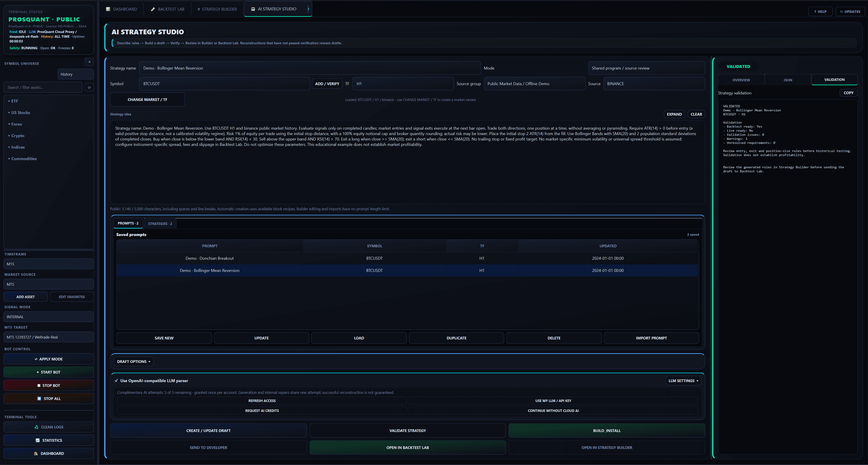Select the Demo · Donchian Breakout prompt row
This screenshot has width=868, height=465.
(x=407, y=258)
